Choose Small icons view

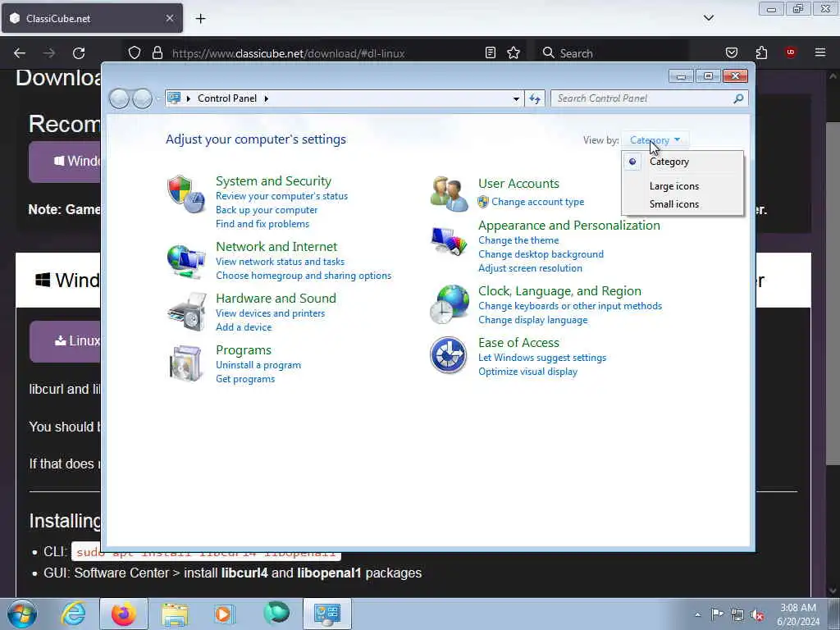tap(674, 204)
